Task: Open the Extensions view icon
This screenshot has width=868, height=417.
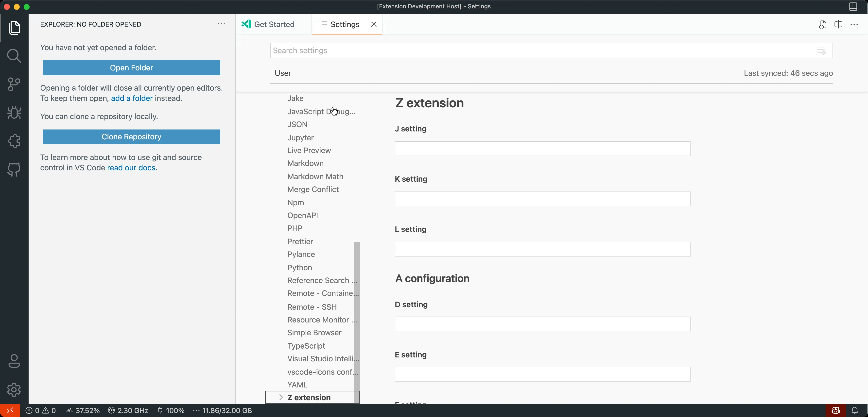Action: coord(14,141)
